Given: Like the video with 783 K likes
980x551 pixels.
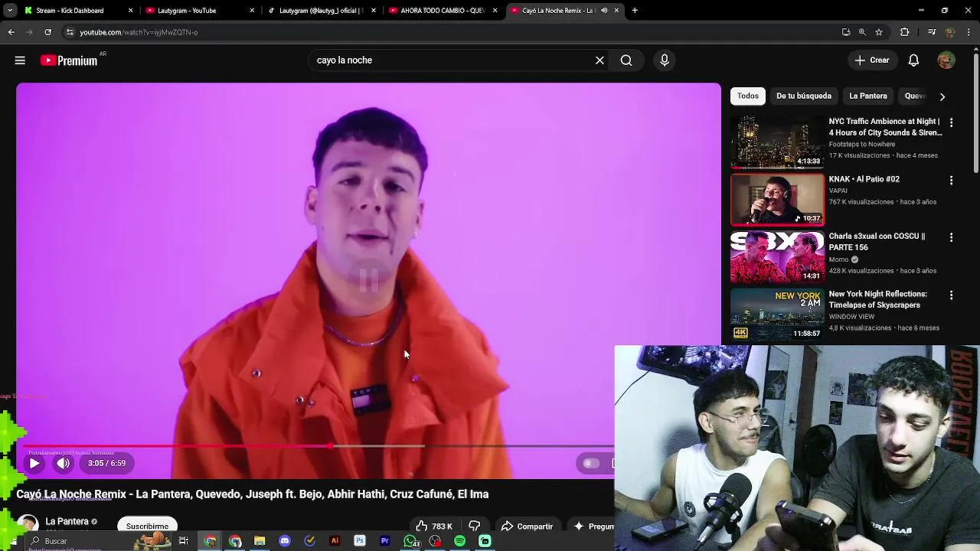Looking at the screenshot, I should (x=433, y=527).
